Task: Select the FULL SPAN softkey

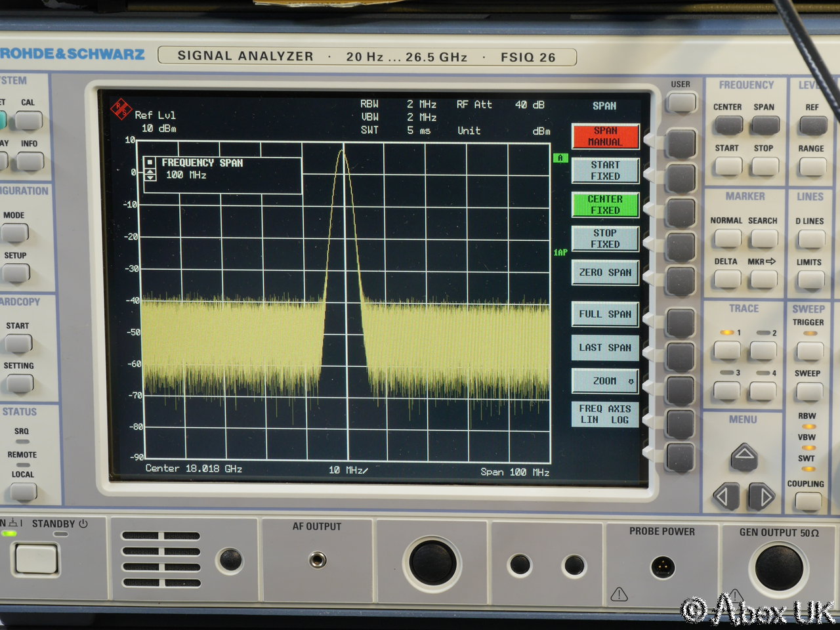Action: click(x=604, y=314)
